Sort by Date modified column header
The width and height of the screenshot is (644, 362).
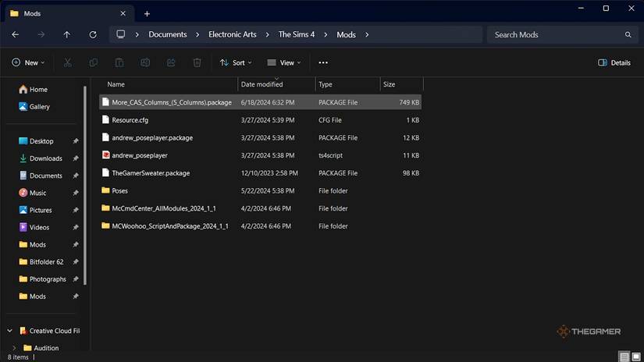pyautogui.click(x=262, y=84)
